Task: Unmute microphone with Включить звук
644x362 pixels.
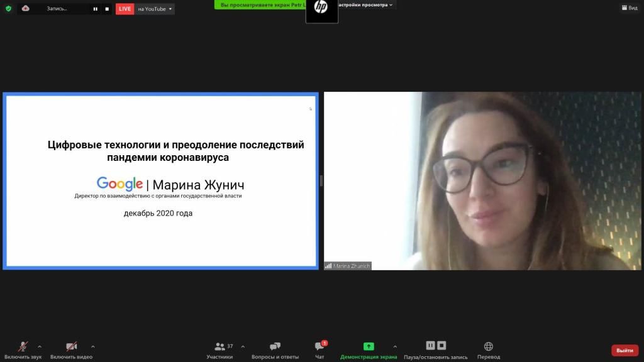Action: pyautogui.click(x=23, y=351)
